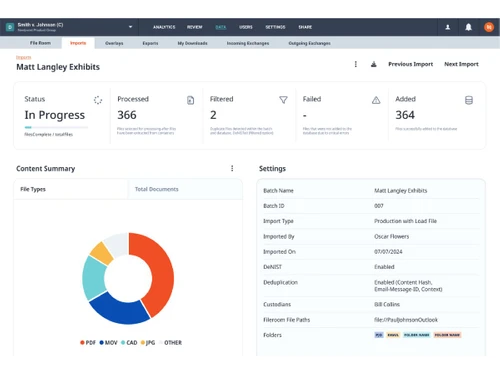The image size is (500, 375).
Task: Click the yellow JPG donut segment
Action: 102,253
